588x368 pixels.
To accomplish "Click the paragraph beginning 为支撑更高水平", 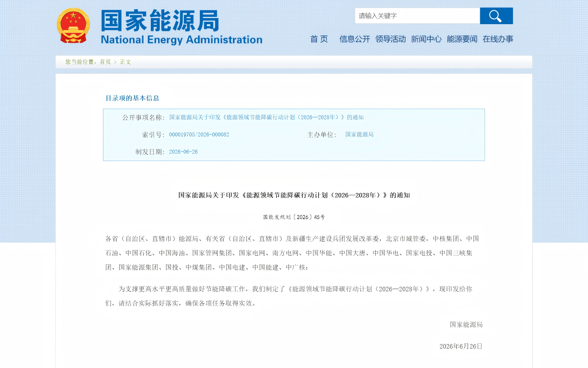I will pos(289,296).
